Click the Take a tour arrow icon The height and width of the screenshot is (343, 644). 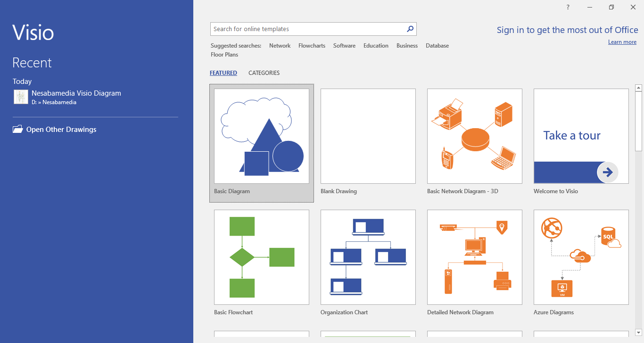(x=608, y=172)
